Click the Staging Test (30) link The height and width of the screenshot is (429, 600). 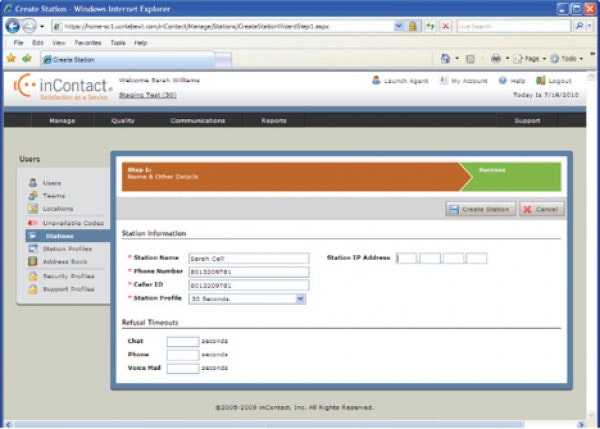pos(147,95)
